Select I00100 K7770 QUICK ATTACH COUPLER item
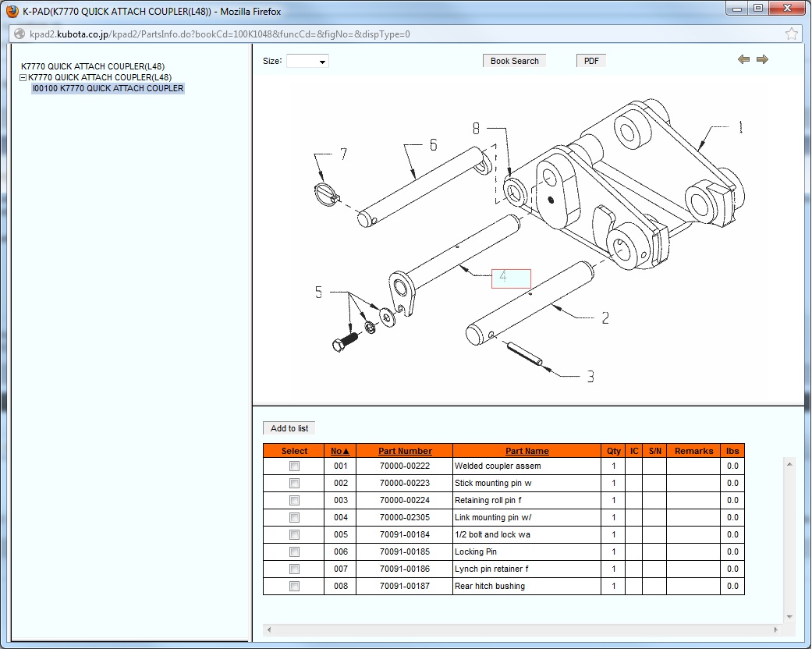Screen dimensions: 812x649 (108, 89)
